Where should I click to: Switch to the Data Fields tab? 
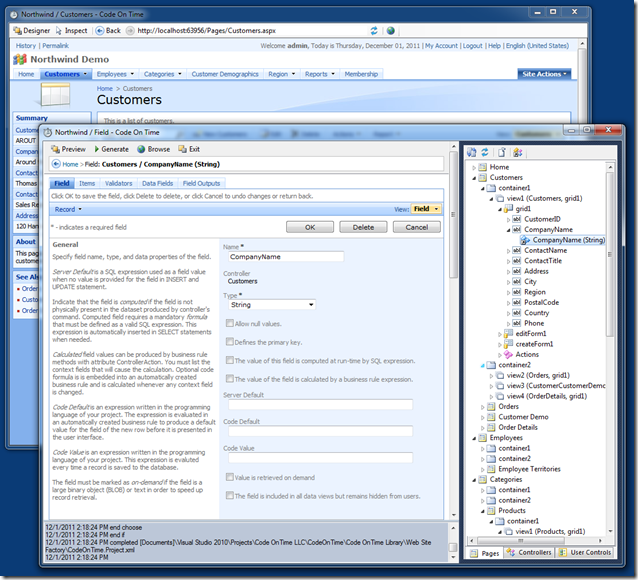point(157,184)
